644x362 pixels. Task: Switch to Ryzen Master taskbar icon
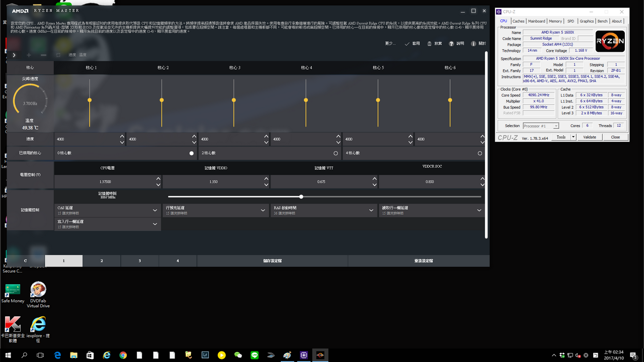[320, 355]
